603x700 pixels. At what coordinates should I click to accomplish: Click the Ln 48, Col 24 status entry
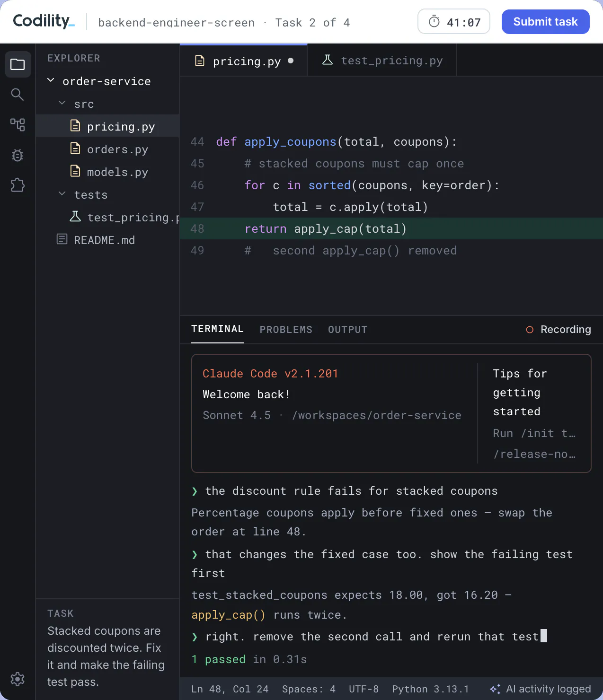coord(230,689)
